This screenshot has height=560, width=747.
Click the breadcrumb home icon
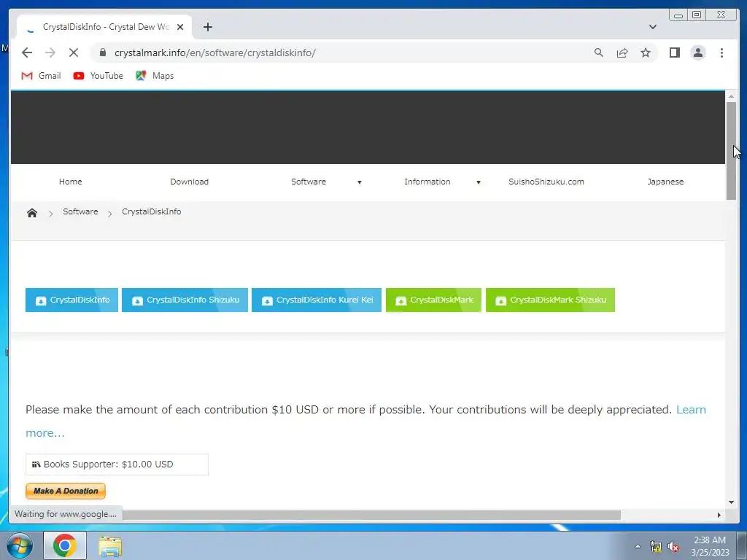(x=32, y=213)
